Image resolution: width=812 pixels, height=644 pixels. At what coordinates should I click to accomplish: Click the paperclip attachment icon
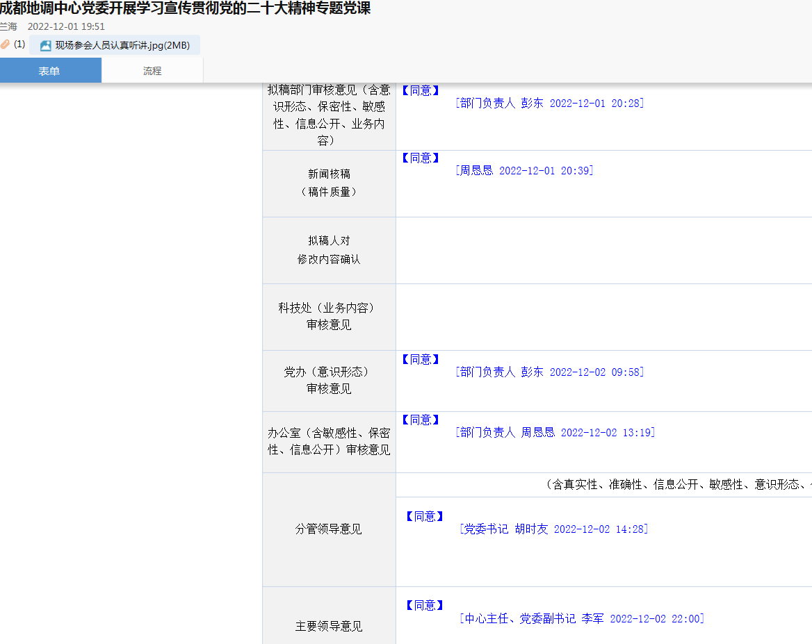tap(5, 44)
